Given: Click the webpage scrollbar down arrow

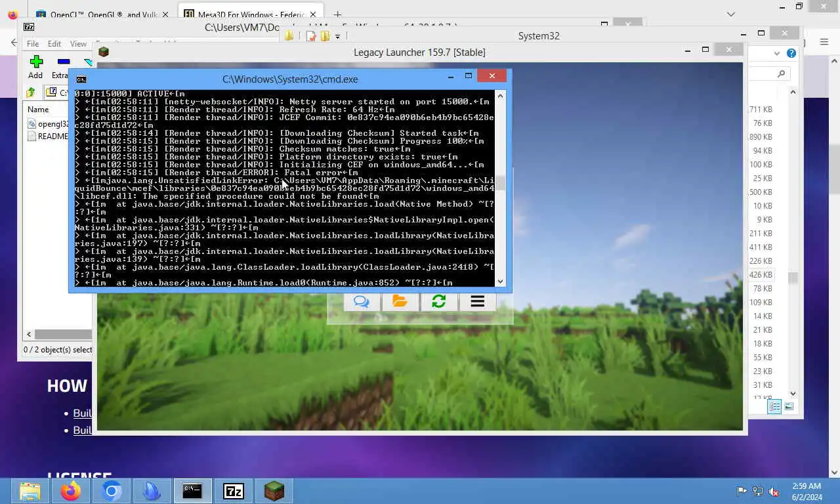Looking at the screenshot, I should (834, 472).
